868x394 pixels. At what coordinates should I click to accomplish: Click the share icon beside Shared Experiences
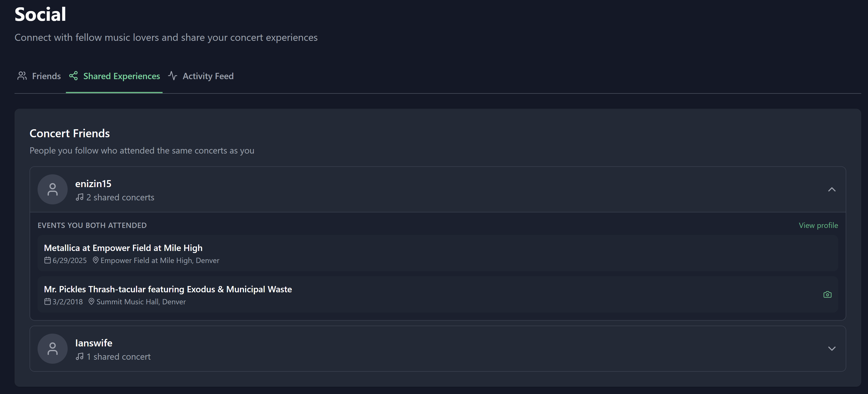[x=73, y=76]
